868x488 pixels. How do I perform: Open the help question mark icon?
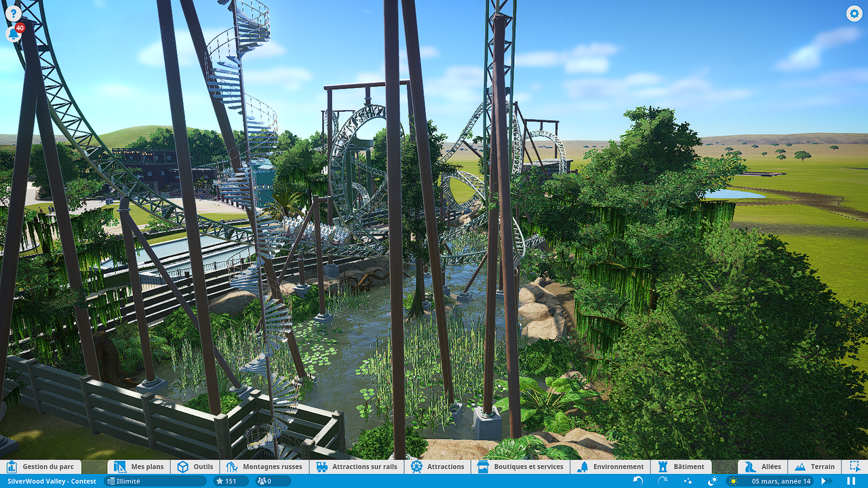(13, 13)
